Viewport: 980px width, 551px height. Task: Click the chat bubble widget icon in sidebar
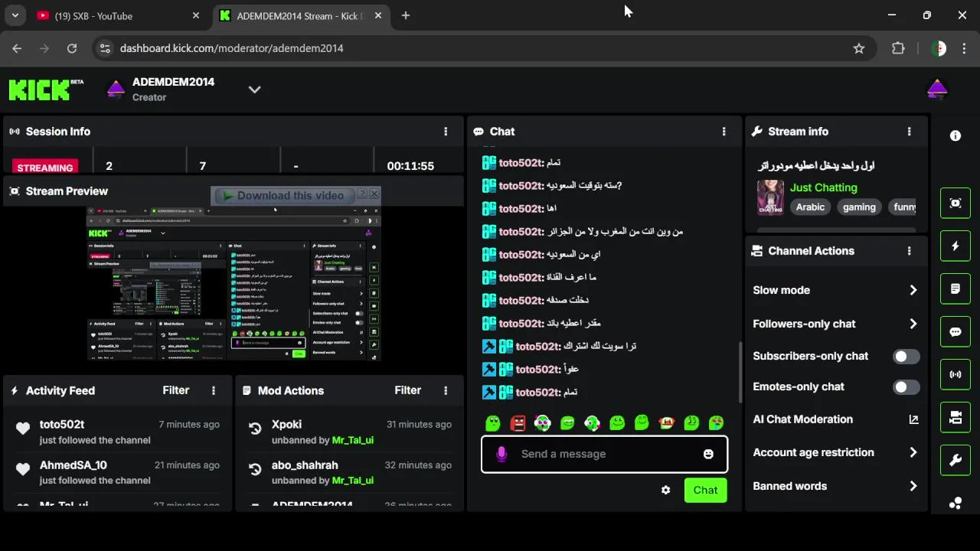tap(955, 331)
